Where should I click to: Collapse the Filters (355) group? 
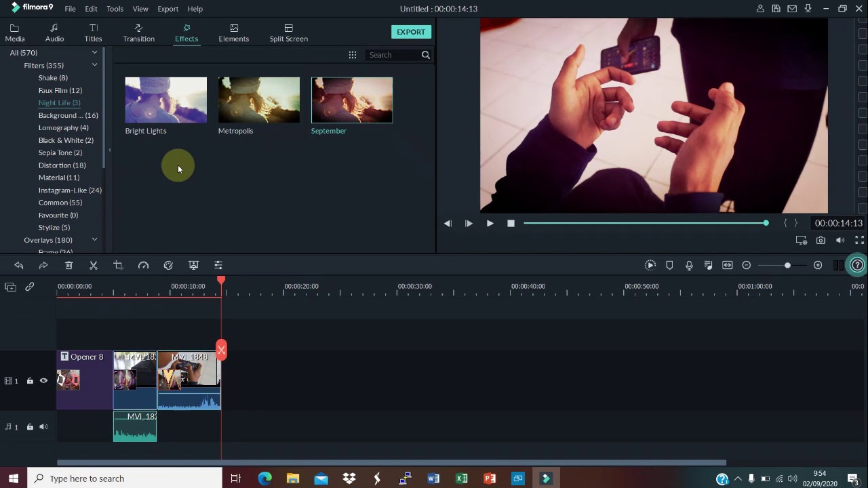(94, 65)
